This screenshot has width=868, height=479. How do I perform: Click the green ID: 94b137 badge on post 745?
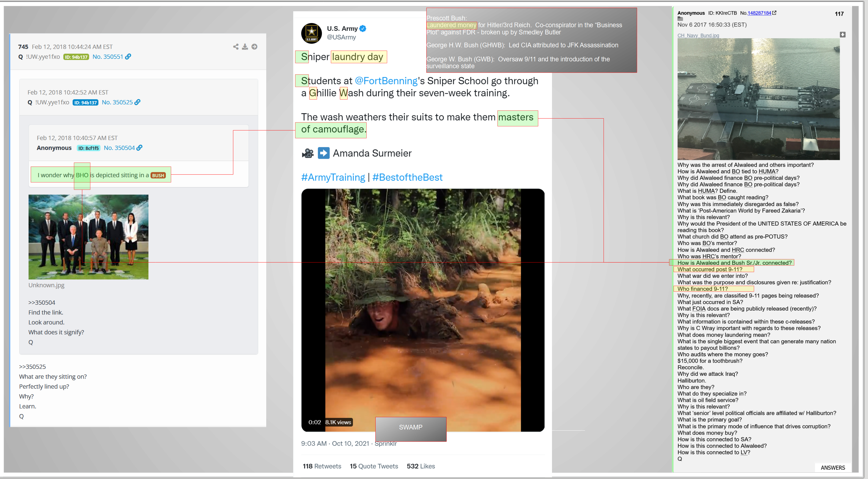click(76, 57)
